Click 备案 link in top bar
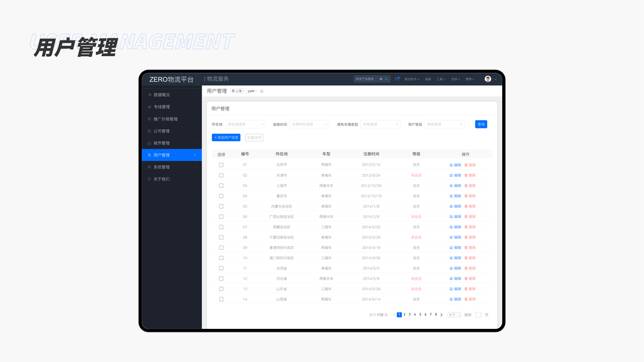 click(x=428, y=79)
